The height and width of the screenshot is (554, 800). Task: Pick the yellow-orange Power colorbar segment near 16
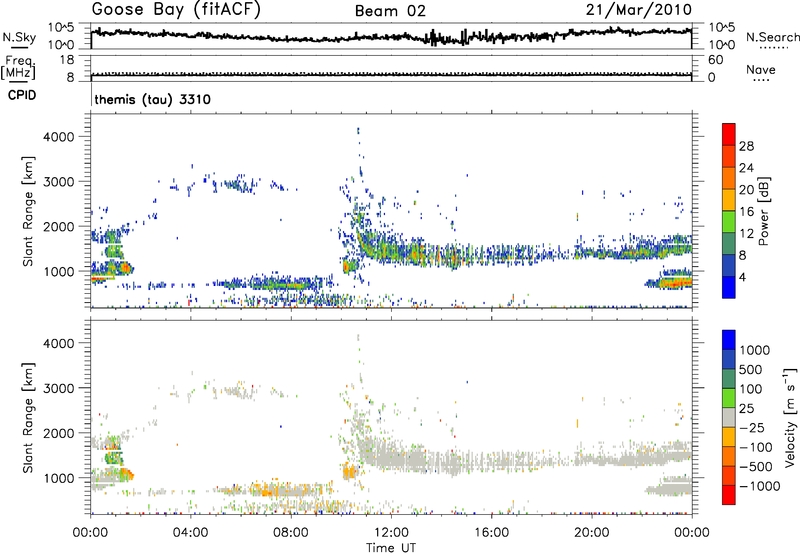click(x=729, y=200)
